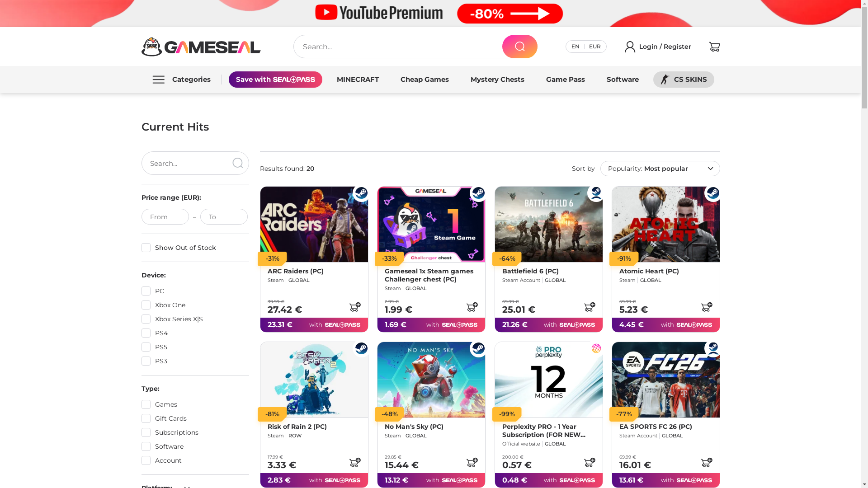
Task: Expand the Categories menu
Action: pyautogui.click(x=181, y=80)
